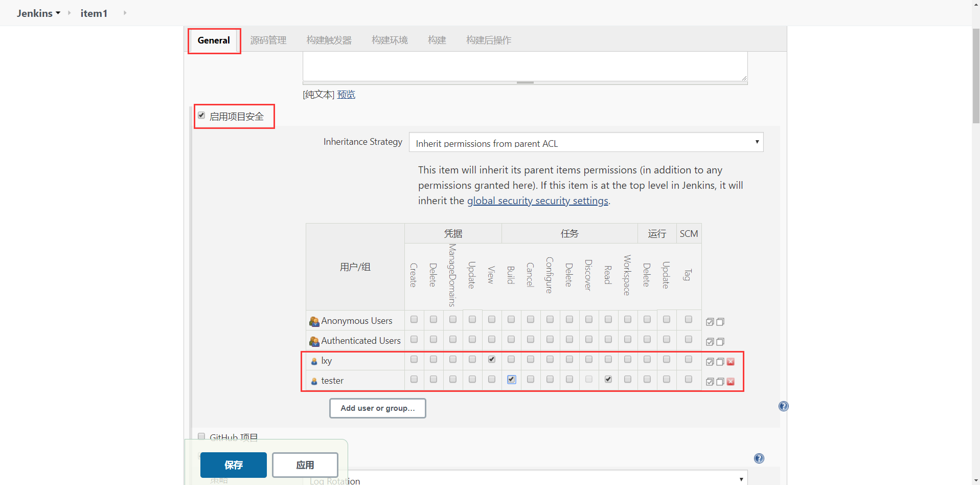Uncheck tester's job Build permission

pyautogui.click(x=511, y=380)
